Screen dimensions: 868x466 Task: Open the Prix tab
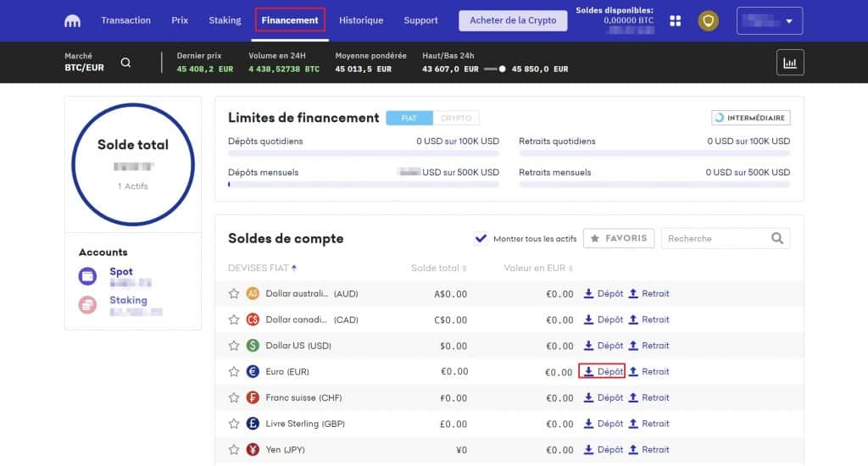180,20
